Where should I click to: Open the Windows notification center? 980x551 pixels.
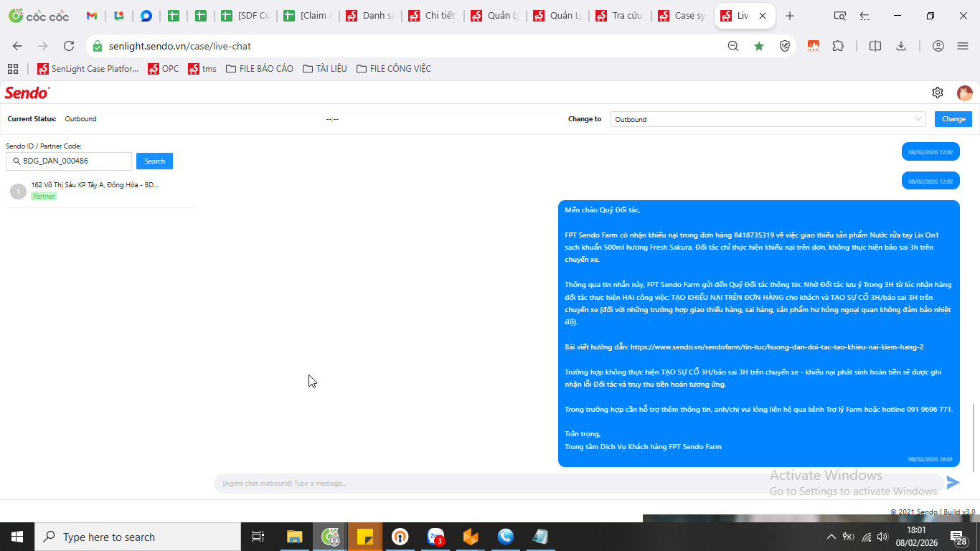[x=959, y=537]
